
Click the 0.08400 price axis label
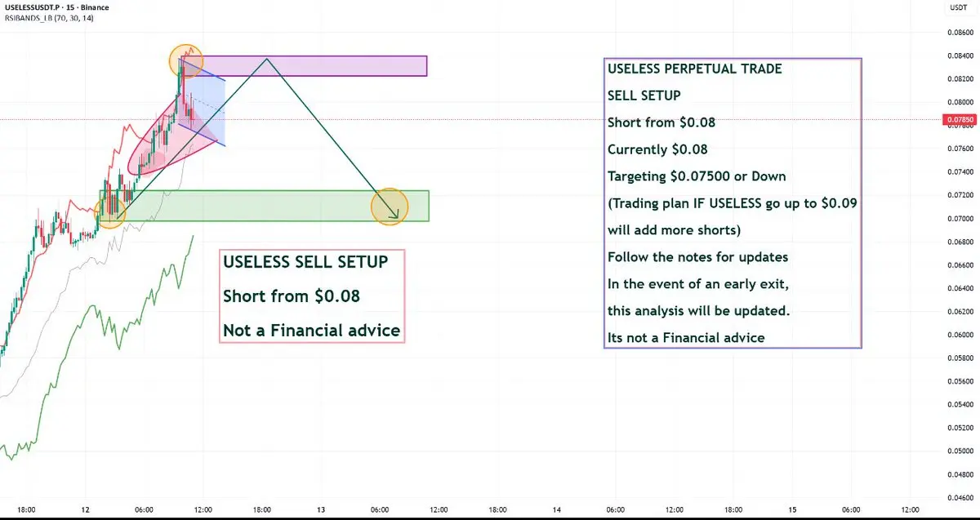[x=960, y=56]
